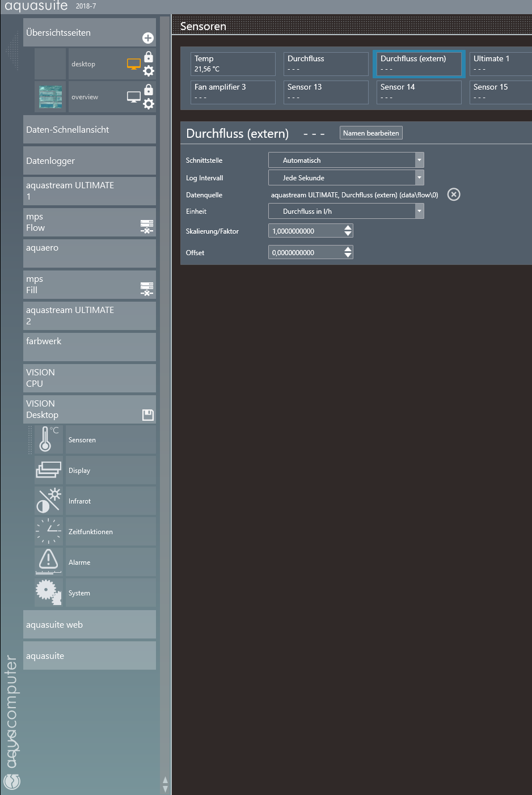This screenshot has height=795, width=532.
Task: Remove the Datenquelle with the X icon
Action: pos(454,194)
